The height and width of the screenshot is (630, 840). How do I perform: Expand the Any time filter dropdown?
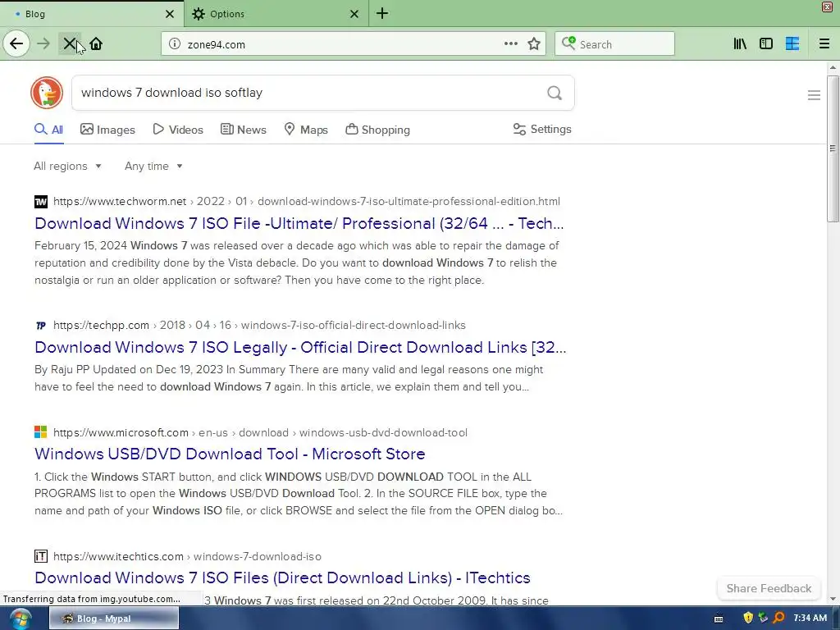click(153, 166)
